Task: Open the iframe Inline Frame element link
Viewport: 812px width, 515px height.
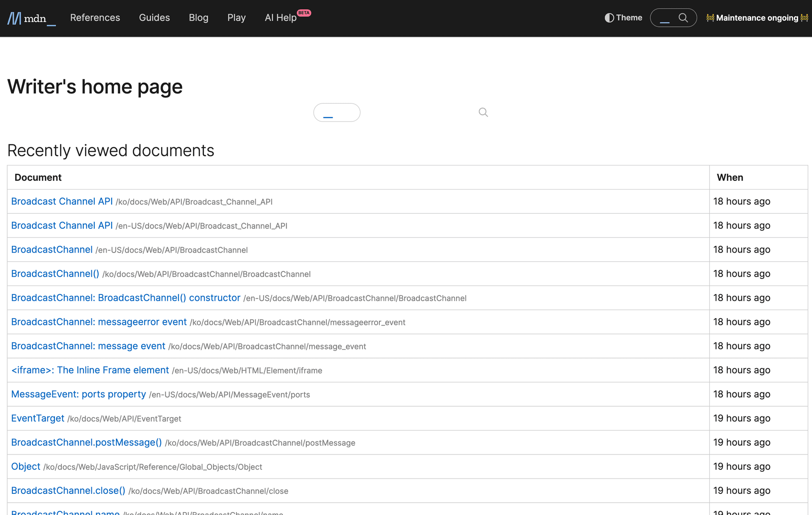Action: (90, 370)
